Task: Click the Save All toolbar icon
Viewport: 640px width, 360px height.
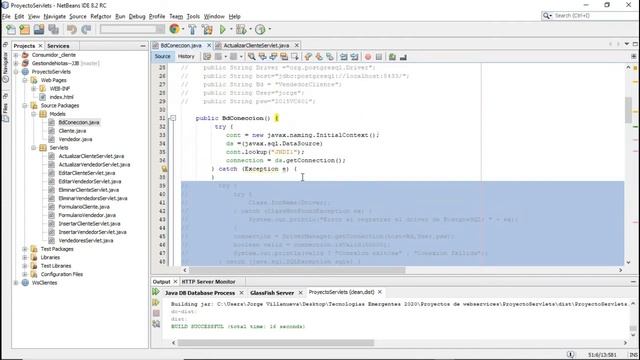Action: point(53,29)
